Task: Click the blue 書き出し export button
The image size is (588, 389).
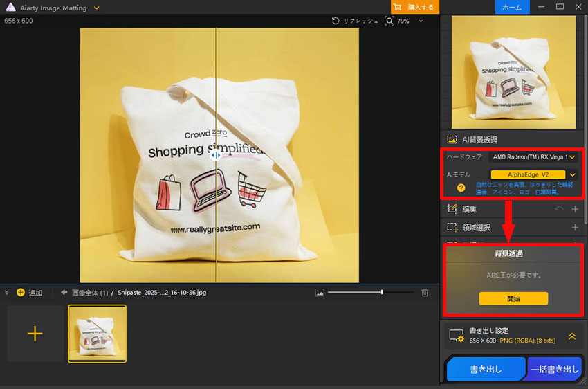Action: [x=486, y=370]
